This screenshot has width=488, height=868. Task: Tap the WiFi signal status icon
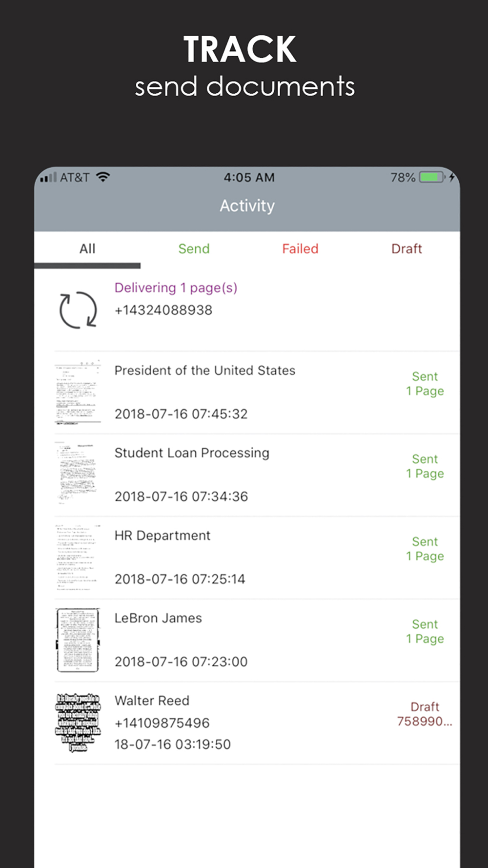[x=103, y=177]
